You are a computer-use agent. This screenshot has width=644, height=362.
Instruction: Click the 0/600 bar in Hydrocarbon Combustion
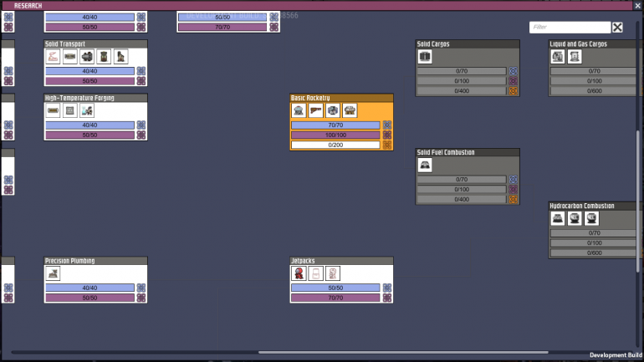tap(594, 252)
